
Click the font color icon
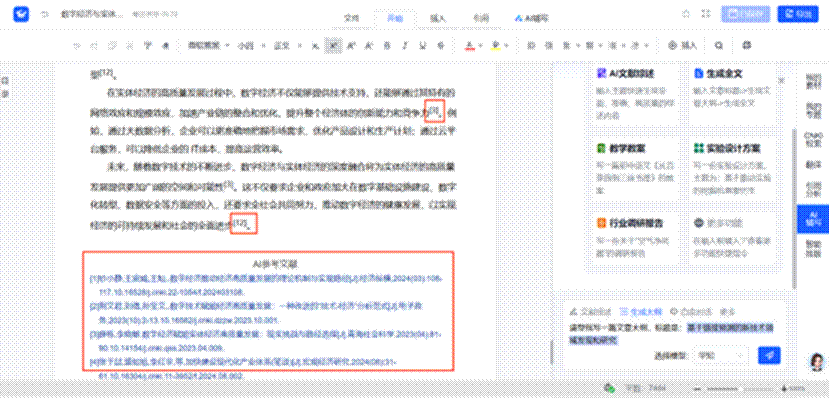tap(468, 46)
